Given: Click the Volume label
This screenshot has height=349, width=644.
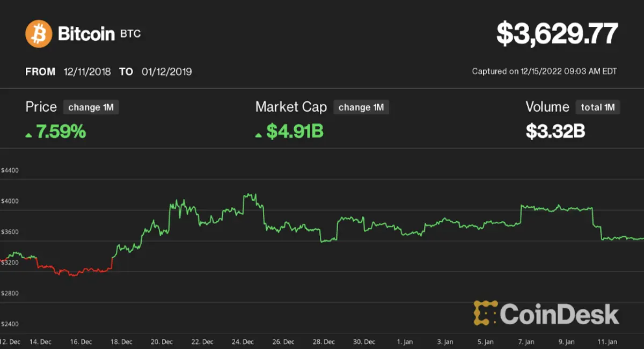Looking at the screenshot, I should coord(547,107).
